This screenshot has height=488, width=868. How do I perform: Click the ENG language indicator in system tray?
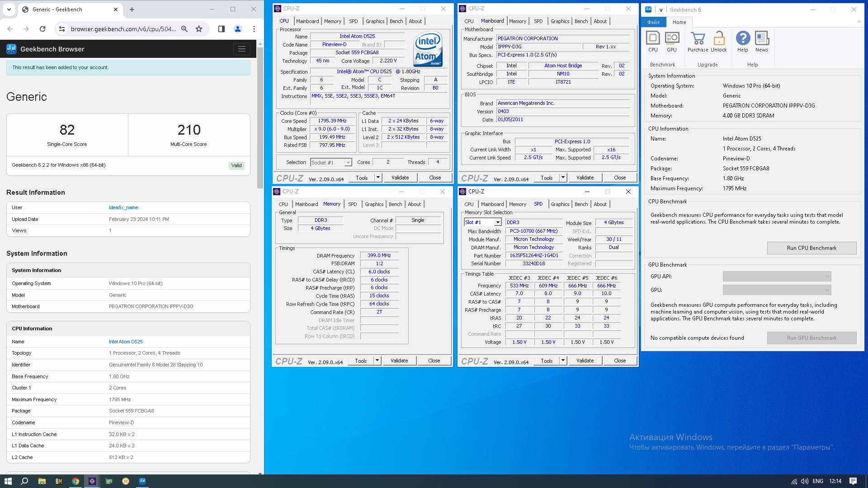pyautogui.click(x=818, y=481)
